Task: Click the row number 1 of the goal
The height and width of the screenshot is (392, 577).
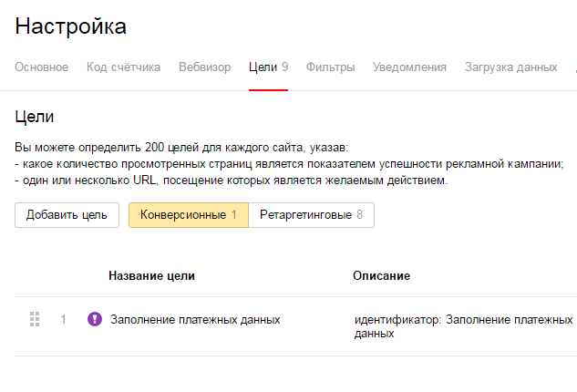Action: point(64,320)
